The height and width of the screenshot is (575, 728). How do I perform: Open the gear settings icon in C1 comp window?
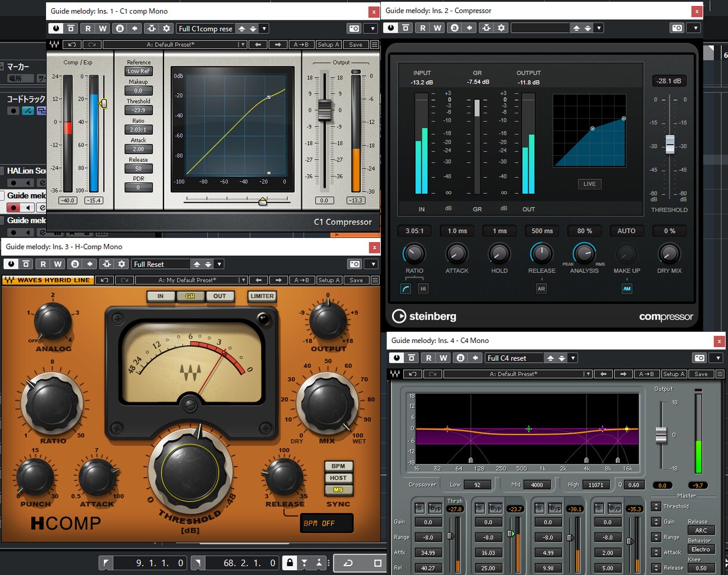pyautogui.click(x=166, y=28)
